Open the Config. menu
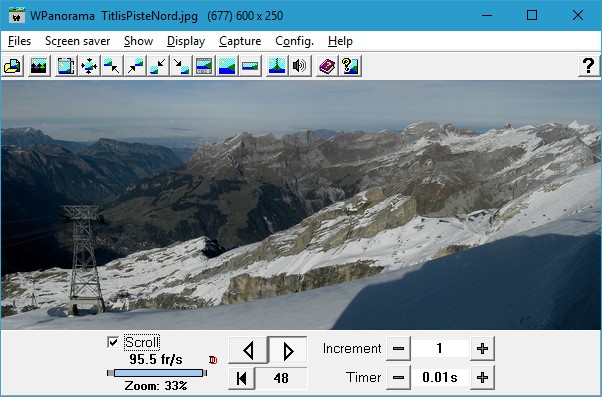This screenshot has width=602, height=397. click(x=294, y=41)
